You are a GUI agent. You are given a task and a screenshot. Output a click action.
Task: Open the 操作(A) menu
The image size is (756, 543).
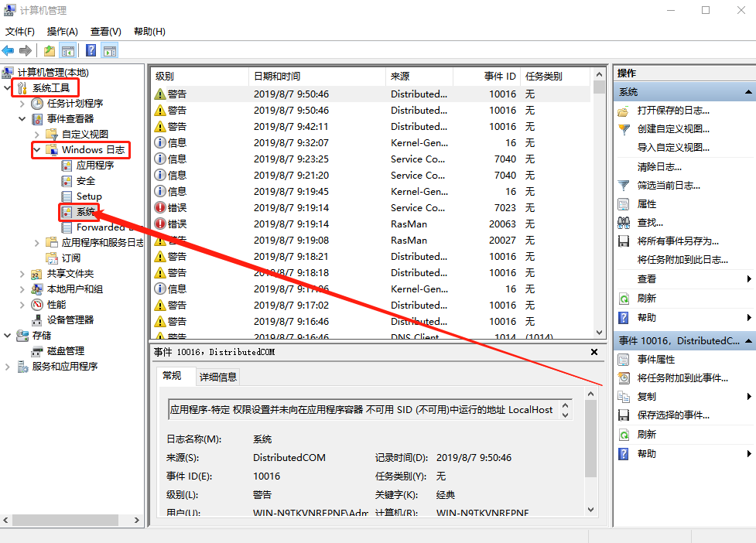[x=62, y=31]
